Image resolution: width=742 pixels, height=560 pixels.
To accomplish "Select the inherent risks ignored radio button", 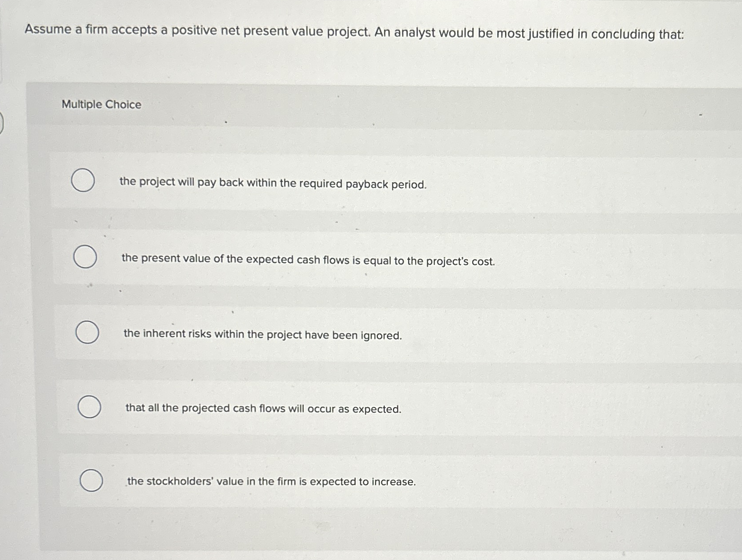I will tap(87, 332).
